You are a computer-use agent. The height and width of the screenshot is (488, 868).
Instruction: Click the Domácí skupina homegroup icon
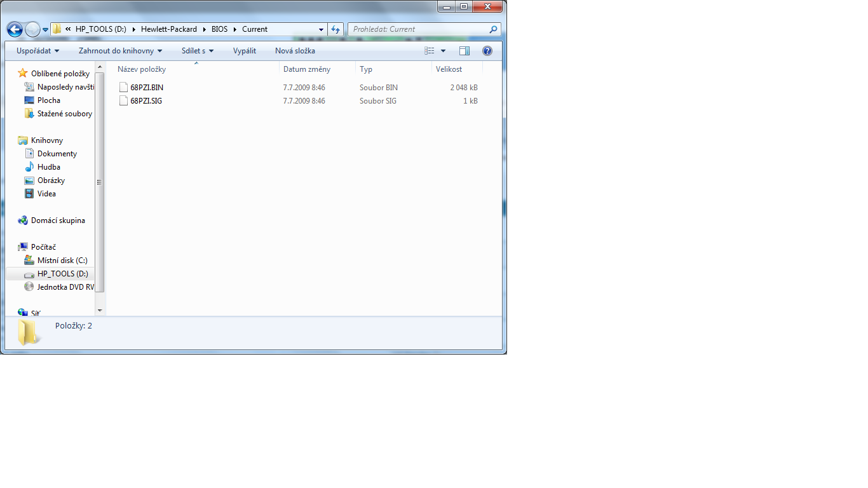23,220
